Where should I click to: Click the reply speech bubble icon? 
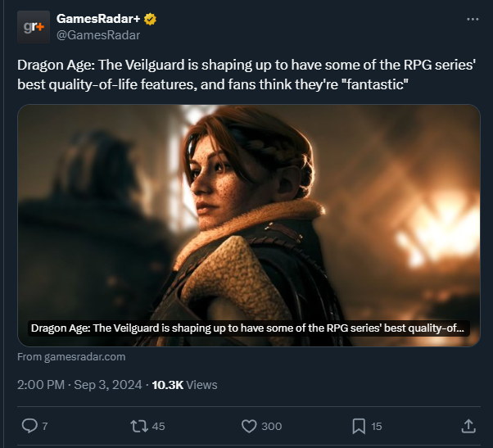click(x=29, y=426)
